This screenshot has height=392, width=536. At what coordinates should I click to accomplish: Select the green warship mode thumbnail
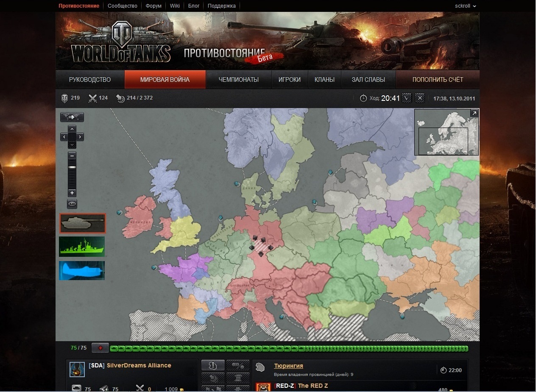pyautogui.click(x=82, y=247)
